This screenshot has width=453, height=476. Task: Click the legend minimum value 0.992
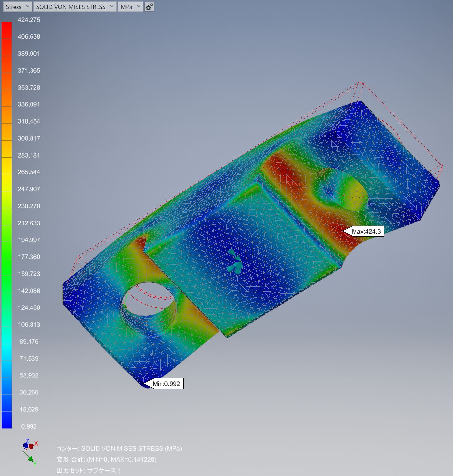point(29,426)
